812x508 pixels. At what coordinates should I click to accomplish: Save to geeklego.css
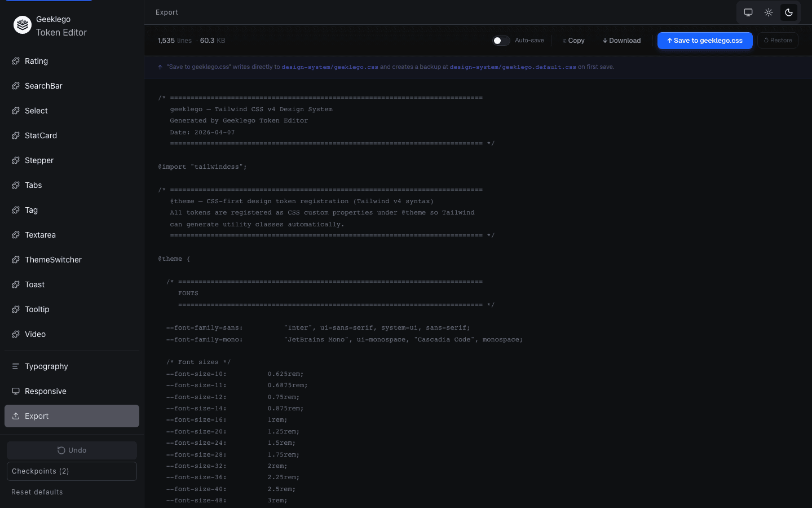coord(705,41)
